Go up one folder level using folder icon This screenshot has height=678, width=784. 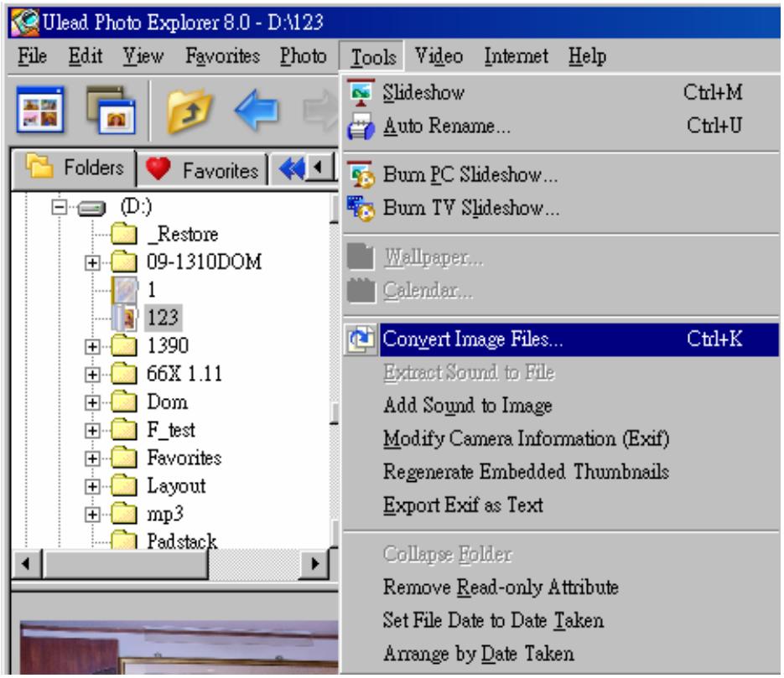pos(189,111)
